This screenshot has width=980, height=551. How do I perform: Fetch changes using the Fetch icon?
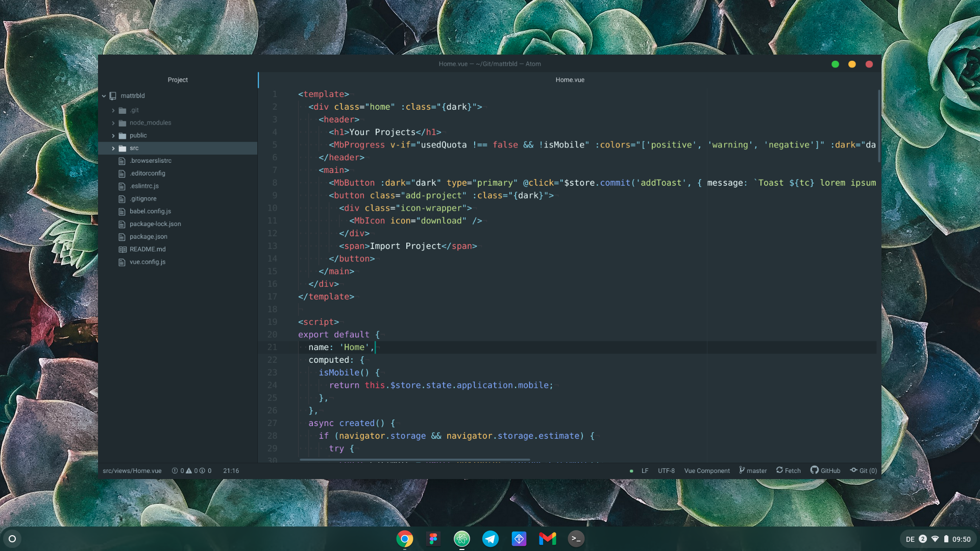(788, 470)
